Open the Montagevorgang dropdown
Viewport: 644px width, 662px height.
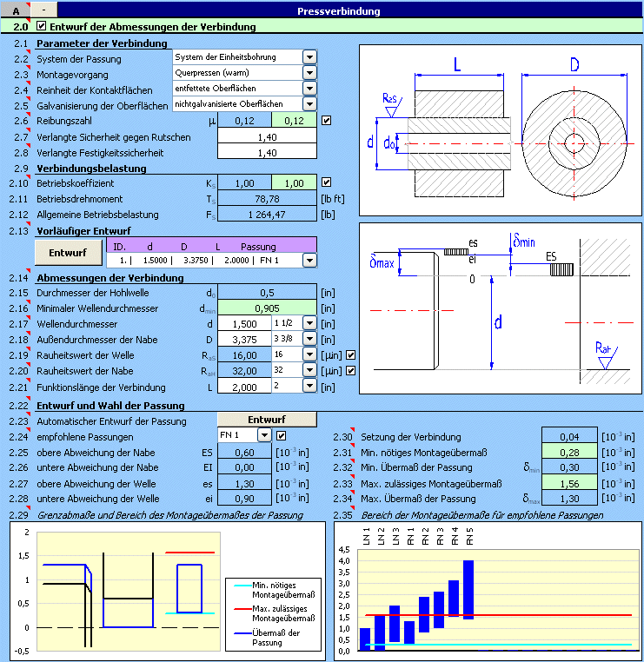(309, 73)
